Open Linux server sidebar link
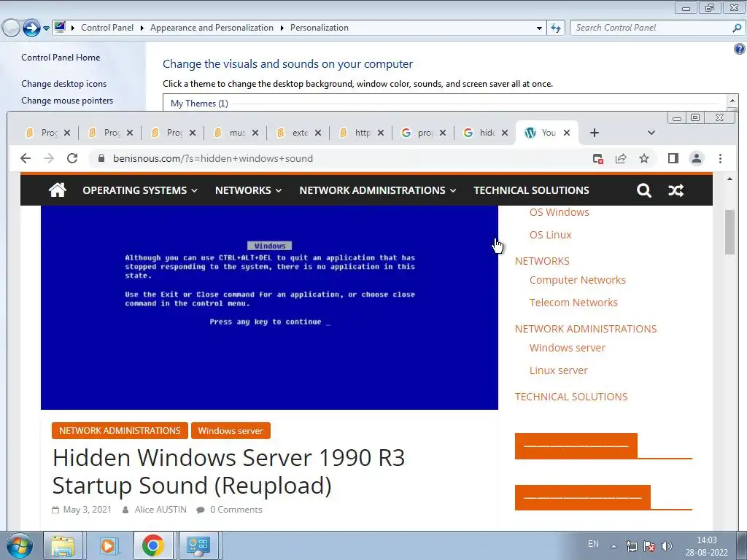 point(558,370)
